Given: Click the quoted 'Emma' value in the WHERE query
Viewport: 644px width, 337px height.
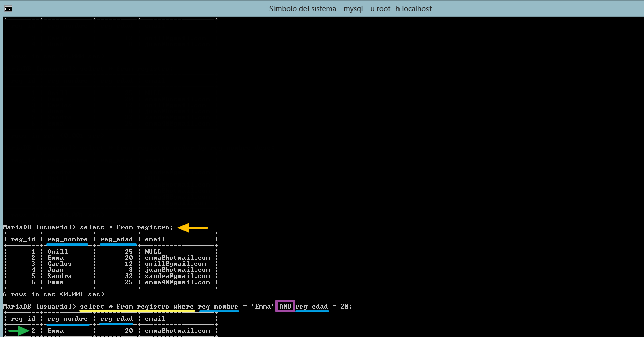Looking at the screenshot, I should tap(263, 307).
